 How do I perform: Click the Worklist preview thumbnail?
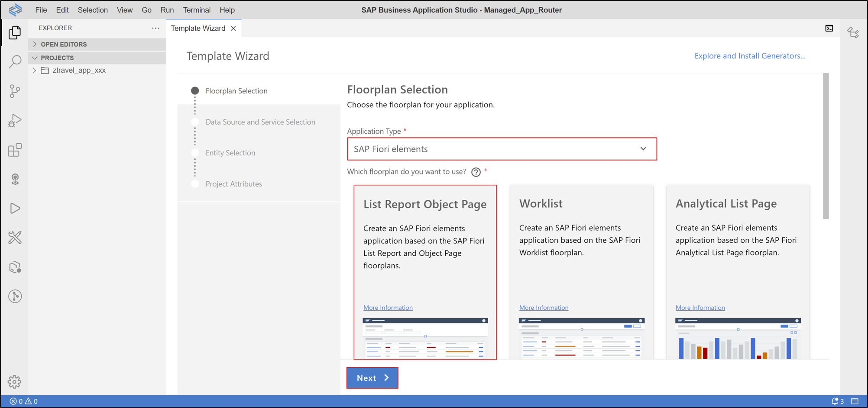(x=582, y=338)
